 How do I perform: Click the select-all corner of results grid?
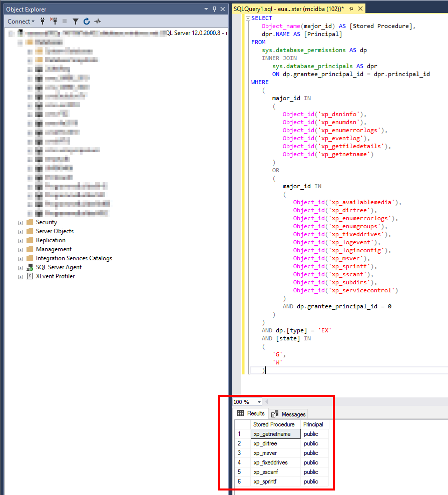click(243, 424)
